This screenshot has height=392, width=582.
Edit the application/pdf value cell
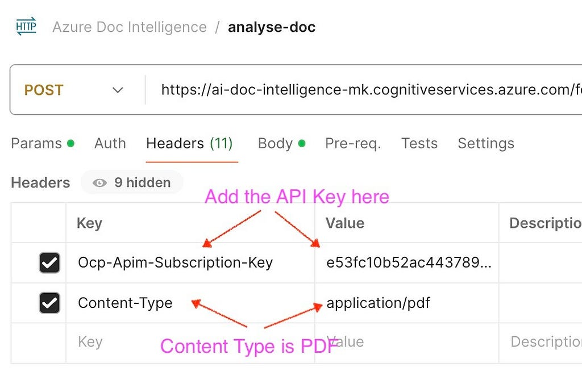pyautogui.click(x=407, y=303)
